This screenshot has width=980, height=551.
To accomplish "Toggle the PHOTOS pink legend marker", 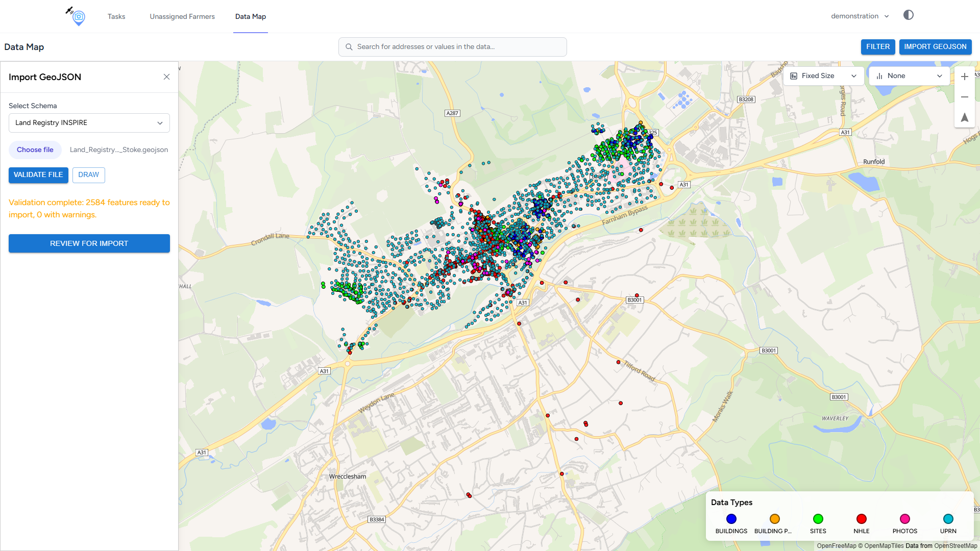I will [904, 519].
